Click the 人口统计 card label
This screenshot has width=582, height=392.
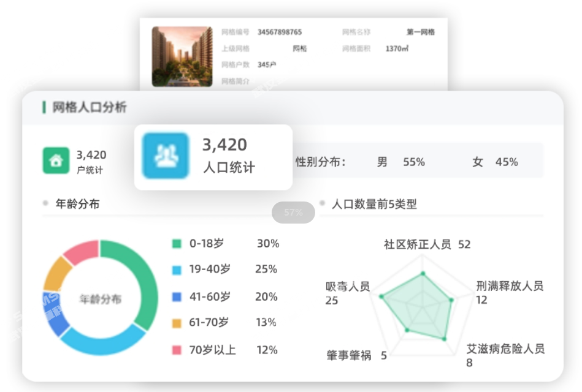tap(229, 167)
